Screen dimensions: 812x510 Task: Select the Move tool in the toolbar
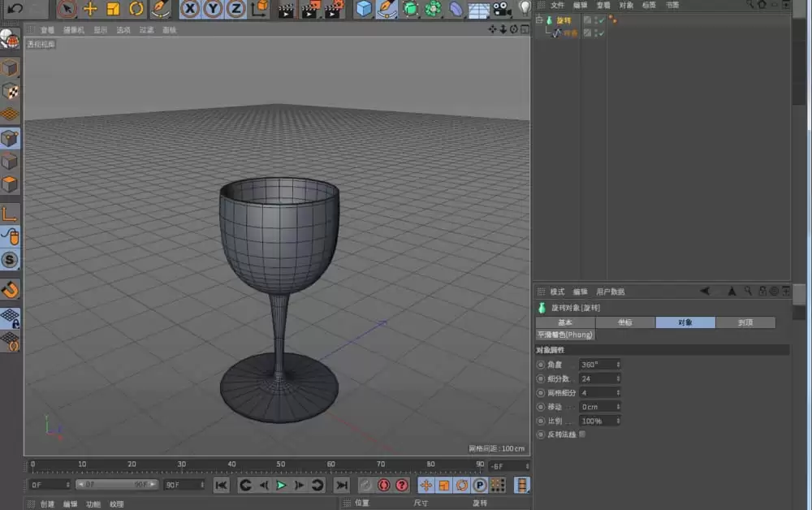[x=89, y=9]
